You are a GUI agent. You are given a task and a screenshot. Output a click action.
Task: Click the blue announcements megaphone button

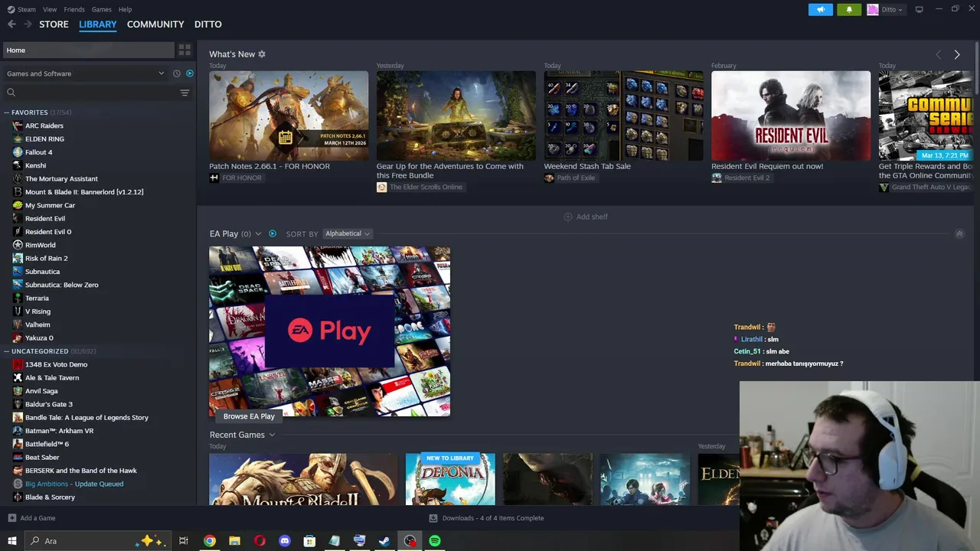pyautogui.click(x=821, y=9)
